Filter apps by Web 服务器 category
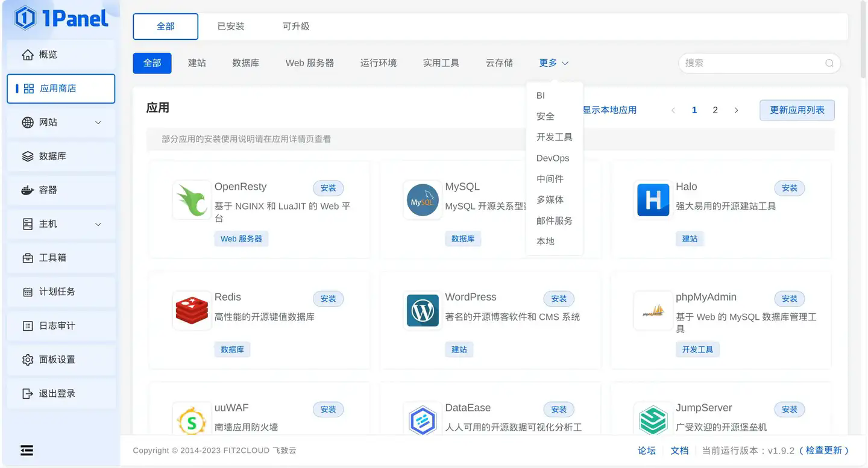Image resolution: width=868 pixels, height=468 pixels. tap(310, 63)
